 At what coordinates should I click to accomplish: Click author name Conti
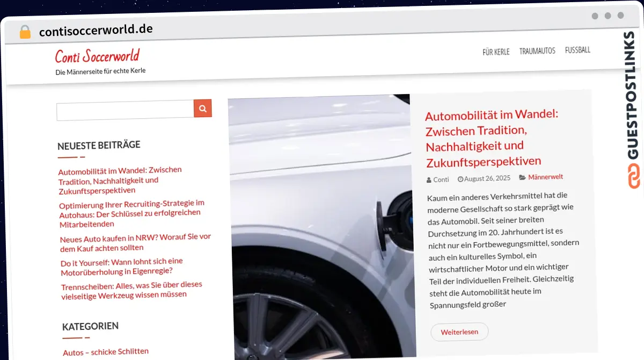coord(441,179)
